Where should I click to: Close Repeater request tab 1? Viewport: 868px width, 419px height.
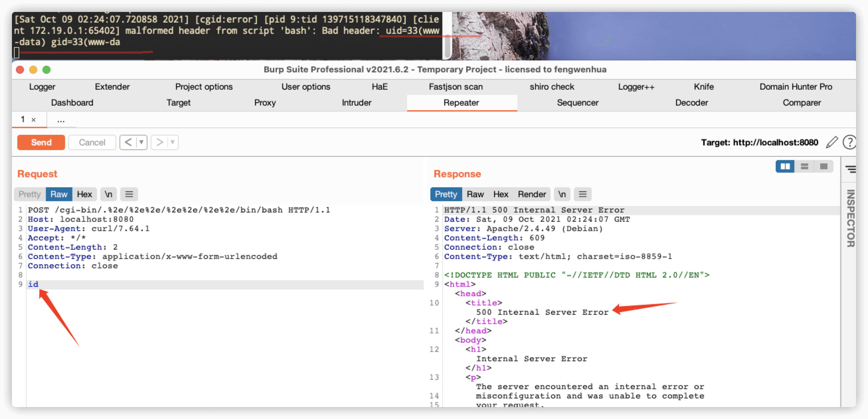33,120
